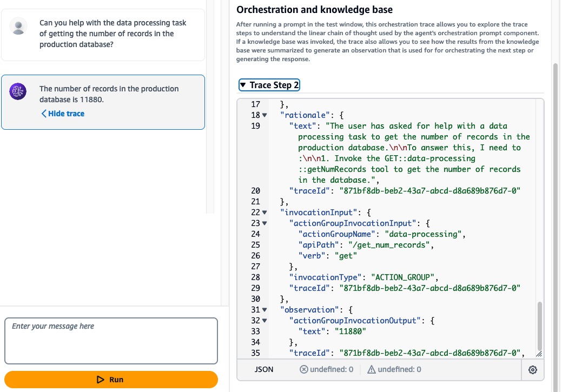This screenshot has height=392, width=562.
Task: Click the play triangle icon on Run
Action: [101, 380]
